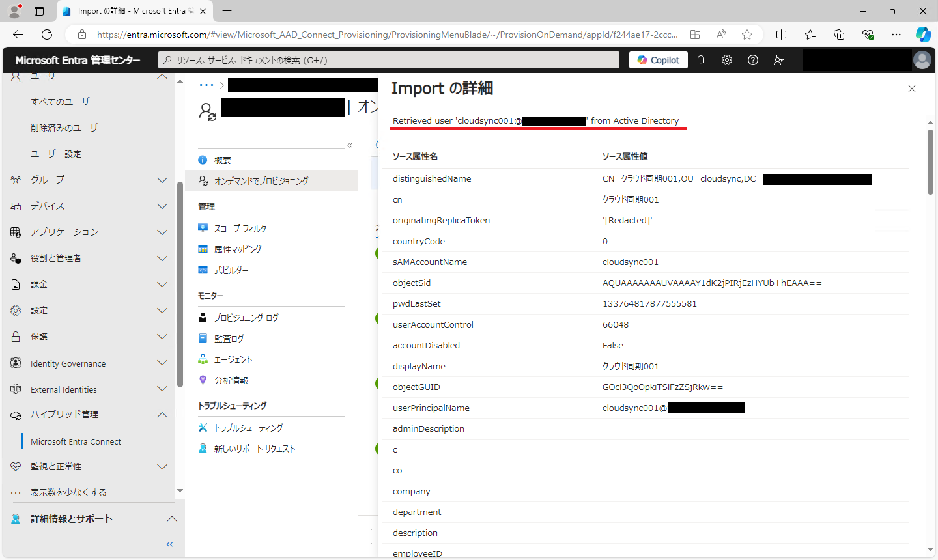This screenshot has width=938, height=560.
Task: Click the 保護 lock icon
Action: tap(16, 337)
